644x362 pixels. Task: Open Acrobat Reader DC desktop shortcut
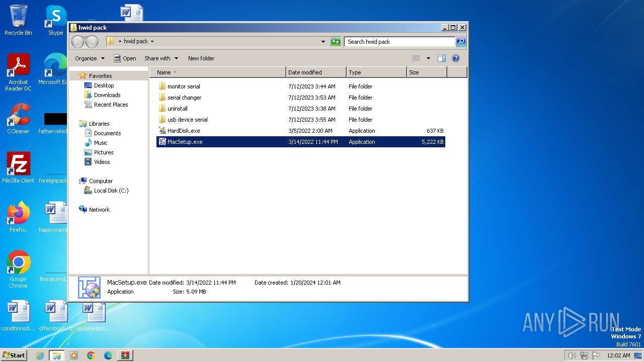[x=18, y=72]
